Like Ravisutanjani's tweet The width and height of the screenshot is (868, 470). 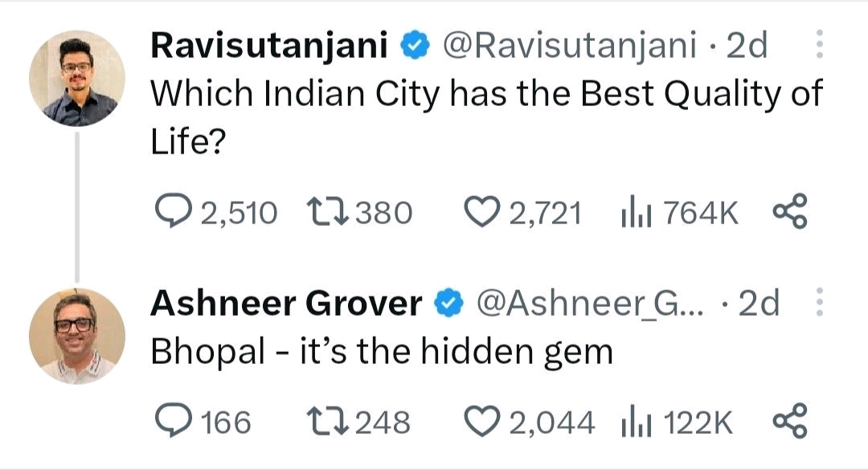click(x=481, y=213)
